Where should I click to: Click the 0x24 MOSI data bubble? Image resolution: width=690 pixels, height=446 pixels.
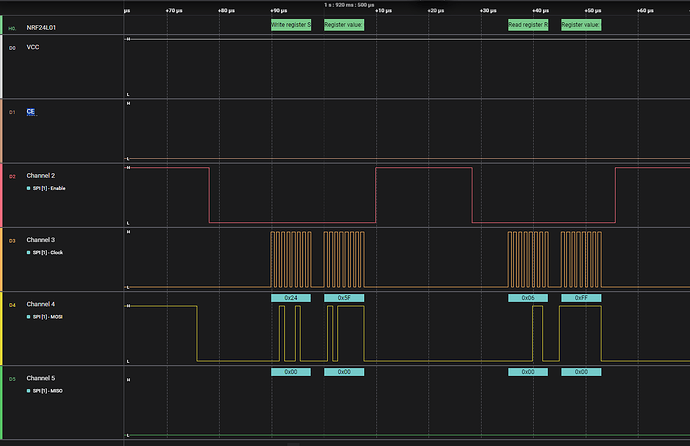[291, 298]
